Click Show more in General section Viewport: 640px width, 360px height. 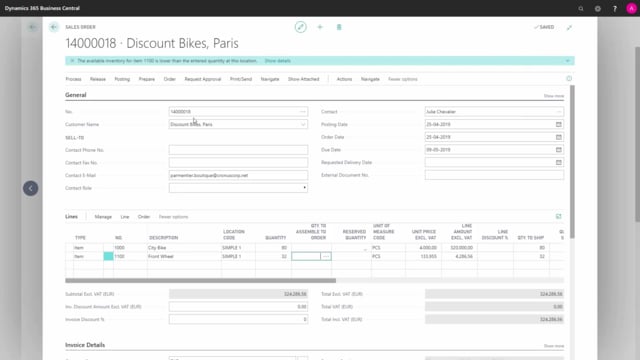point(553,96)
